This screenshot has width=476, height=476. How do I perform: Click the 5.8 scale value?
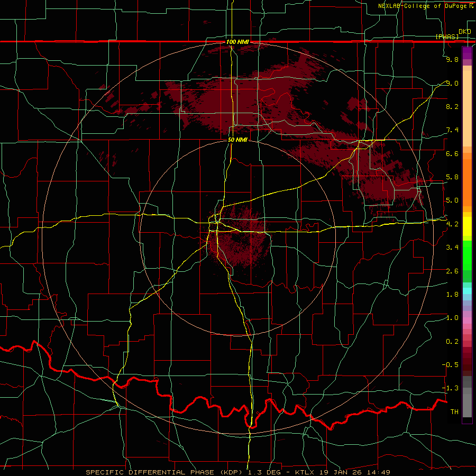point(452,177)
